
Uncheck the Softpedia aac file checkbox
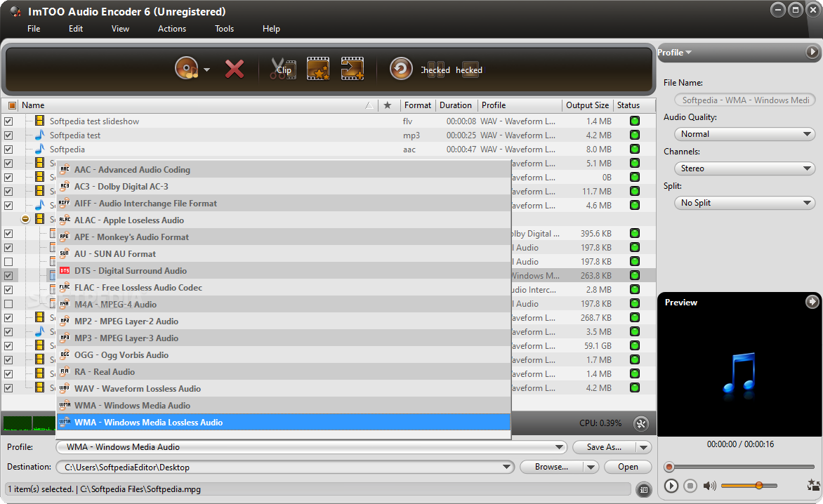8,150
